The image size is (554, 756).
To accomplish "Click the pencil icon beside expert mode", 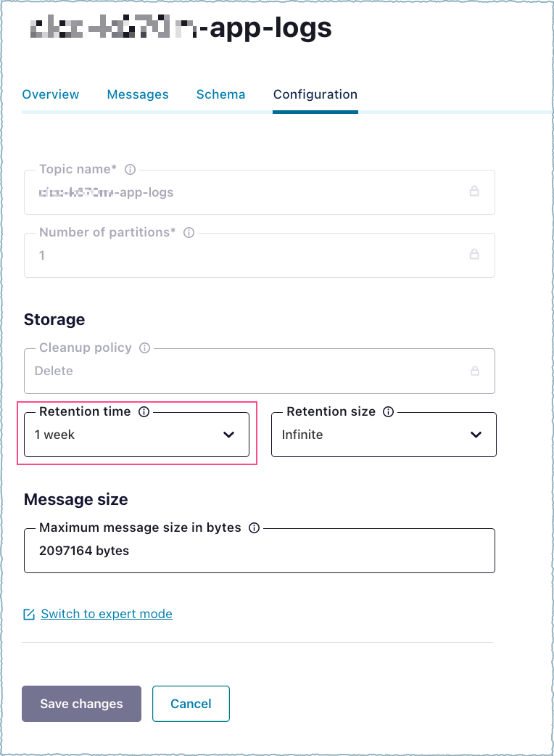I will [x=29, y=615].
